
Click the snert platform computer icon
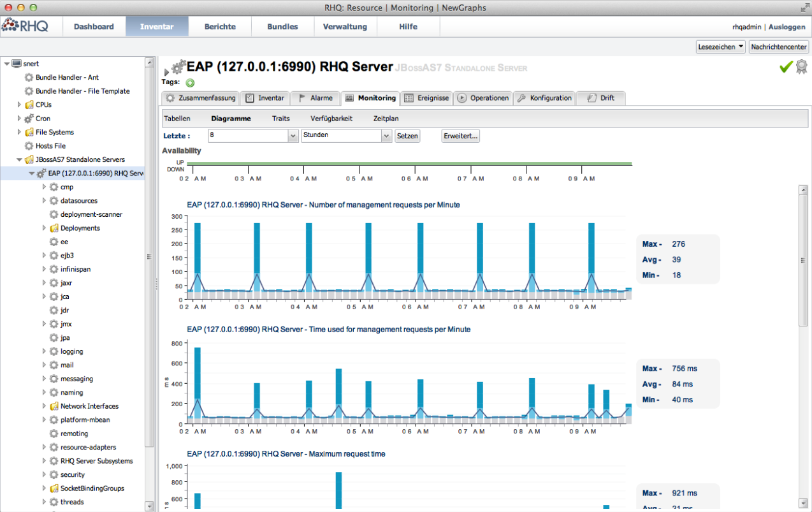point(16,64)
